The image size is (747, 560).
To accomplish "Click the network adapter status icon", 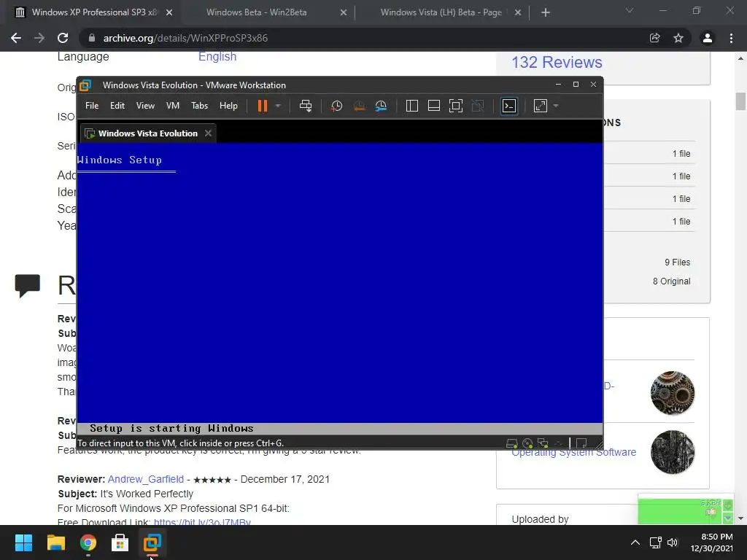I will [543, 443].
